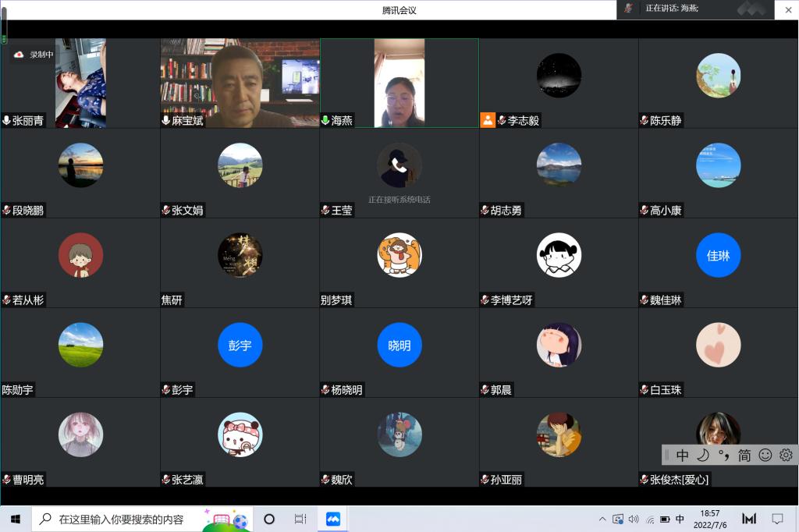The width and height of the screenshot is (799, 532).
Task: Open the Cortana circle icon on taskbar
Action: point(269,519)
